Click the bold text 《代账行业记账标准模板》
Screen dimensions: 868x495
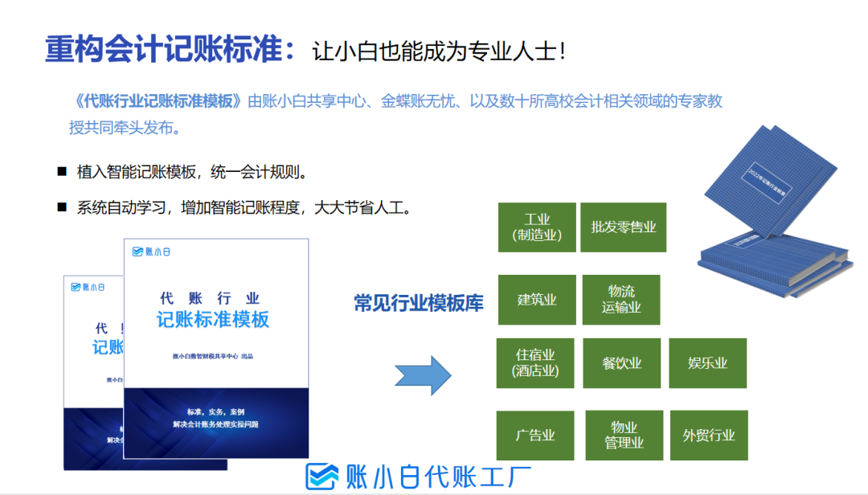pyautogui.click(x=158, y=101)
